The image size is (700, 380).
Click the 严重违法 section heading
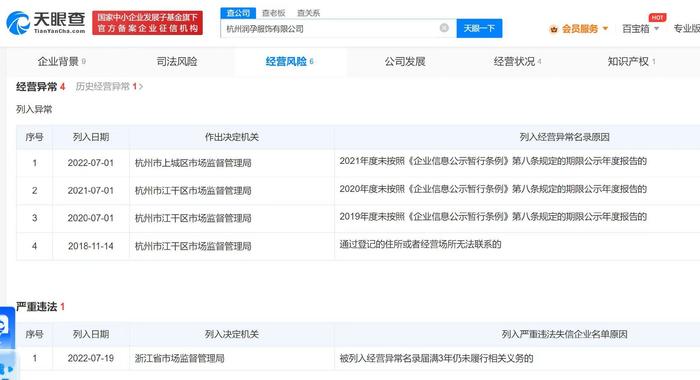coord(37,307)
